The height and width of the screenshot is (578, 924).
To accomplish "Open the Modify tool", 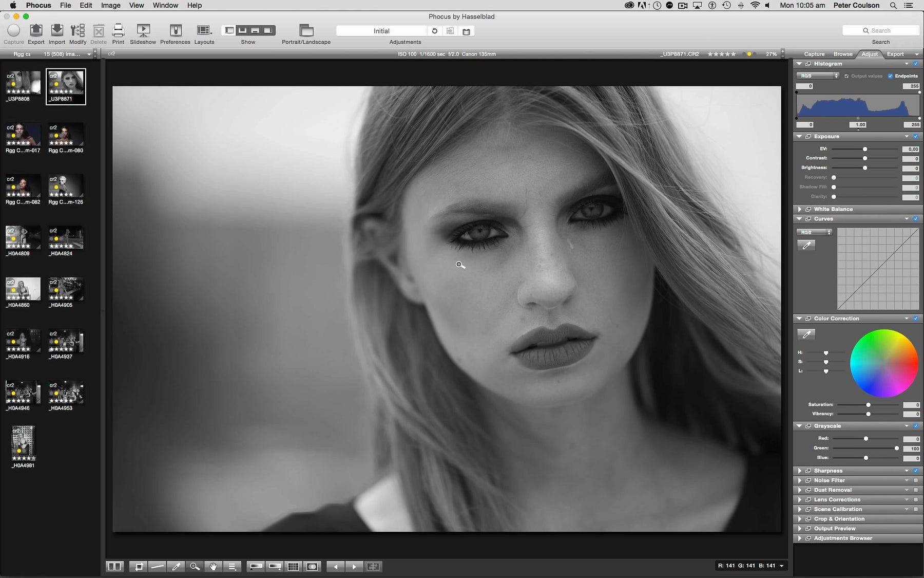I will pyautogui.click(x=78, y=30).
